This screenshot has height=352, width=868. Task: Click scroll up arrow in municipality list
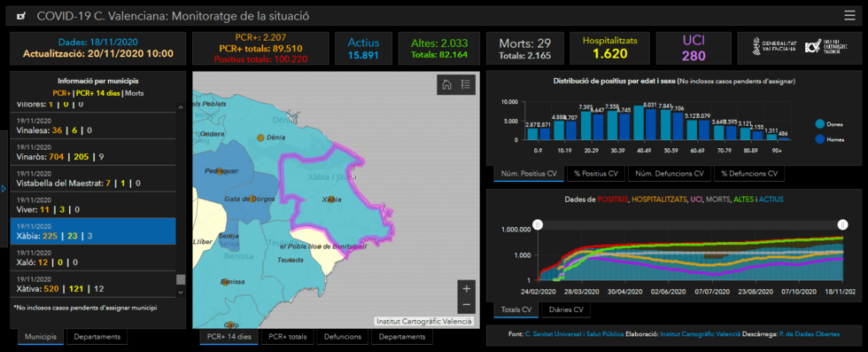[x=181, y=107]
